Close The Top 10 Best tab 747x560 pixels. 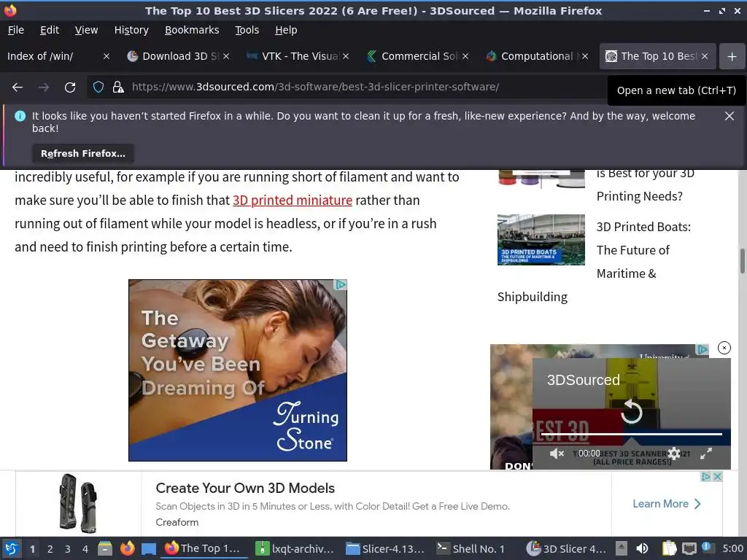coord(705,56)
